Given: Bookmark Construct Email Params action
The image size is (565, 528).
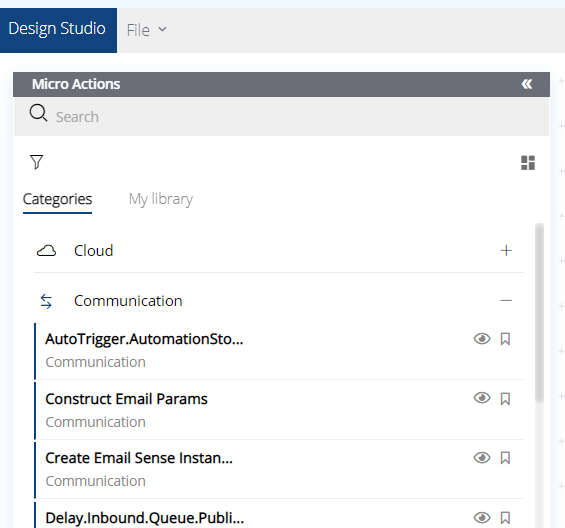Looking at the screenshot, I should click(x=505, y=399).
